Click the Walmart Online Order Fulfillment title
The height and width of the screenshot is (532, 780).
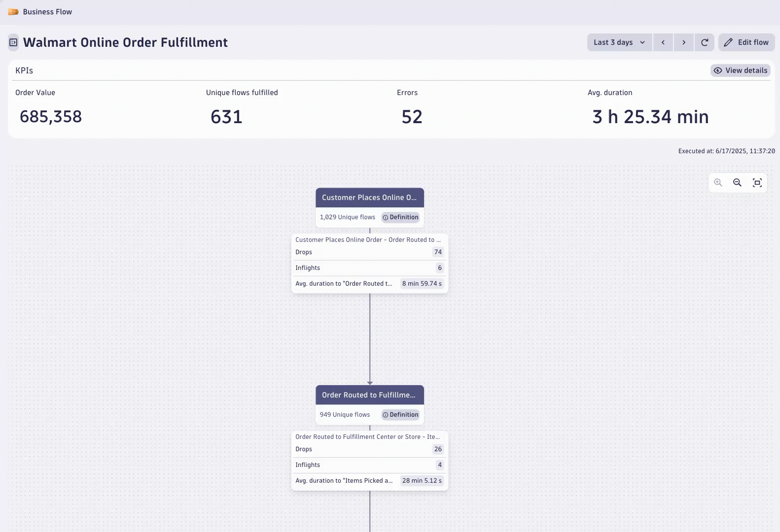click(x=126, y=42)
